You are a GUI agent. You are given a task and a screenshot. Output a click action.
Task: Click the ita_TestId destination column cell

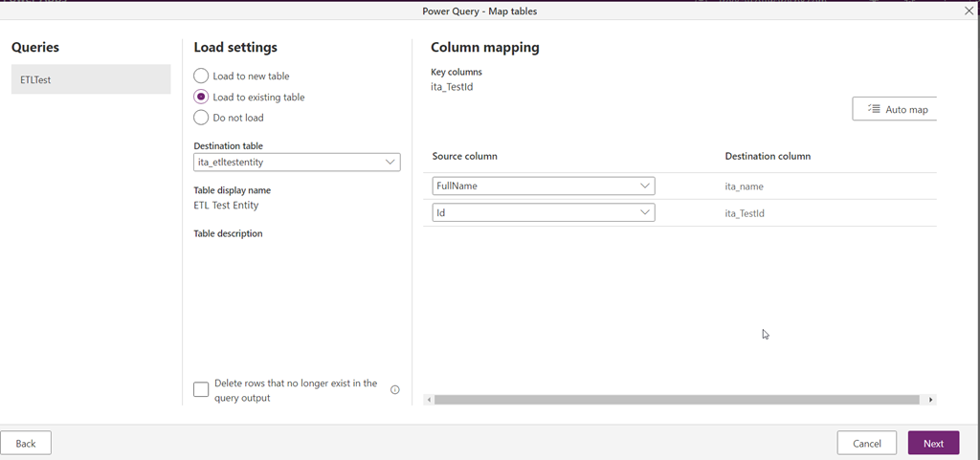[x=745, y=213]
